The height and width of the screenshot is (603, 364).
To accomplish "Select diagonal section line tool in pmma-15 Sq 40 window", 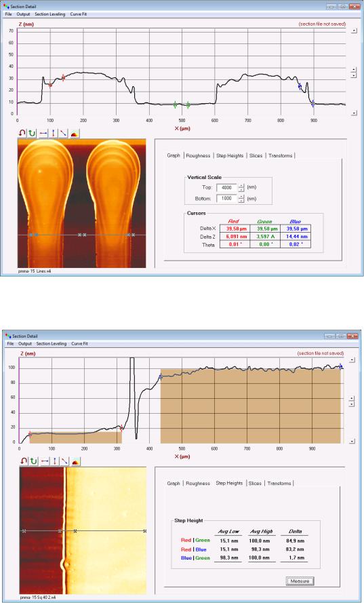I will point(65,461).
